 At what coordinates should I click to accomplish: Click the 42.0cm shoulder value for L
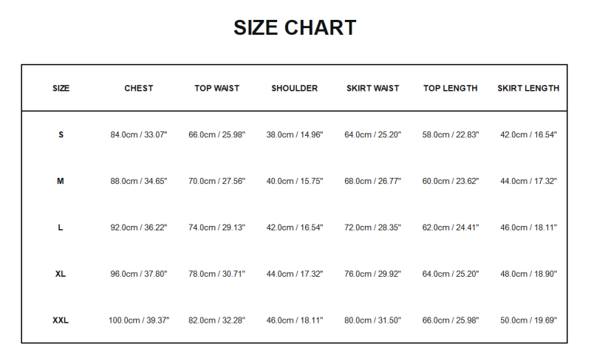[x=295, y=227]
